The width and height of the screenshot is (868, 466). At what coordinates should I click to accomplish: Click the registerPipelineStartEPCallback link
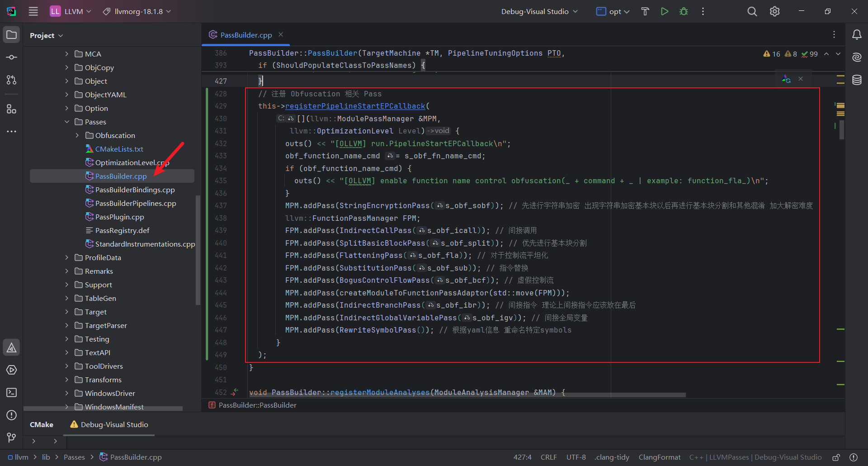(355, 106)
